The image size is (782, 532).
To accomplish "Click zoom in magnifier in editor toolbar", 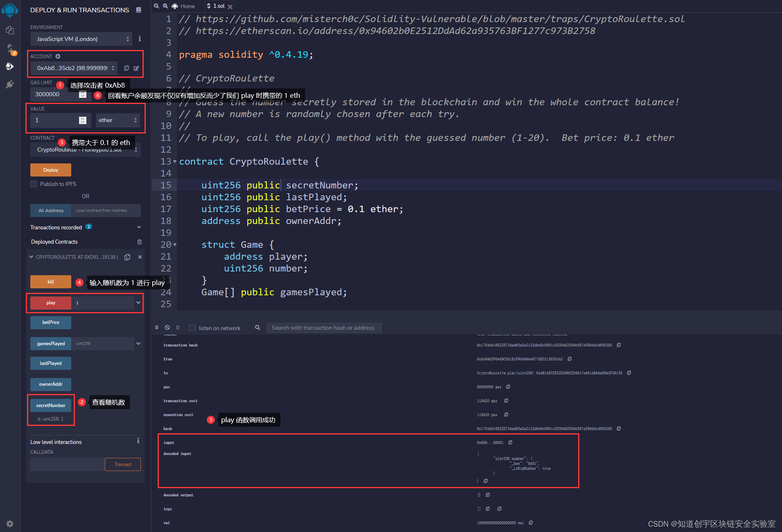I will point(165,6).
